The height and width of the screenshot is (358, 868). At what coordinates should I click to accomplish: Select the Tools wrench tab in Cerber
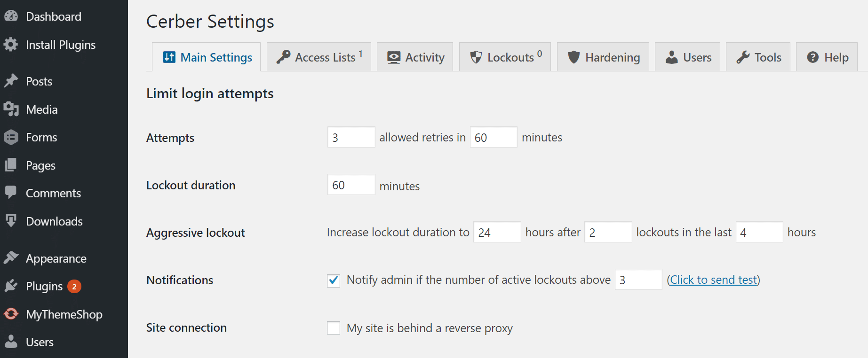point(758,57)
